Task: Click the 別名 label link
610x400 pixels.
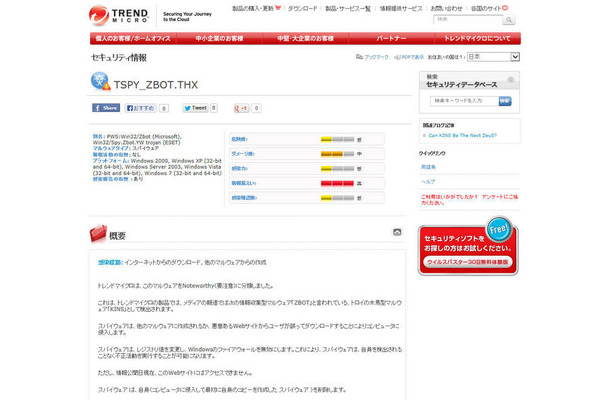Action: (x=98, y=137)
